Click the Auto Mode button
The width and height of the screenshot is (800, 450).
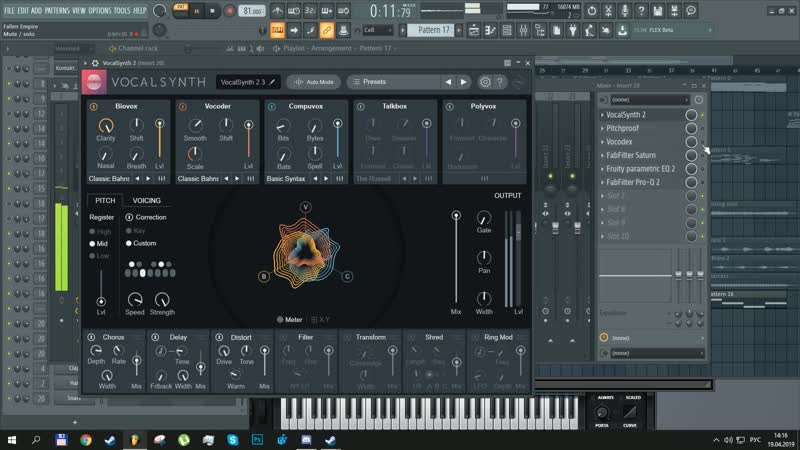314,82
